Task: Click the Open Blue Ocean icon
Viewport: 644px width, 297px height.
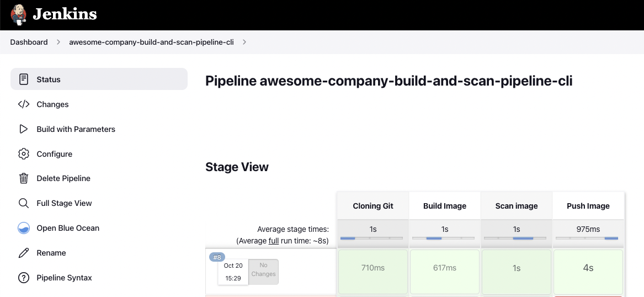Action: click(x=24, y=228)
